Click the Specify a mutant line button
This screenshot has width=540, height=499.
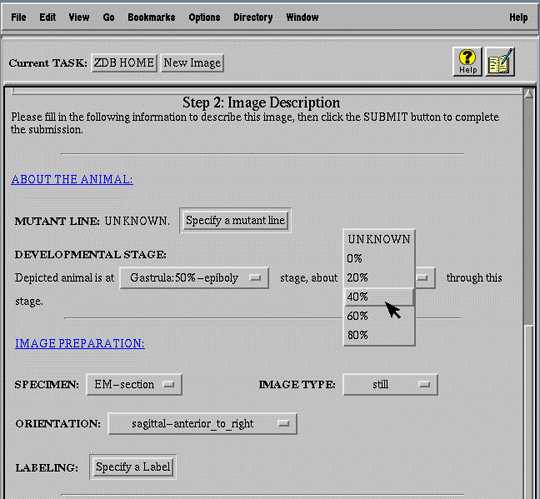(x=236, y=220)
